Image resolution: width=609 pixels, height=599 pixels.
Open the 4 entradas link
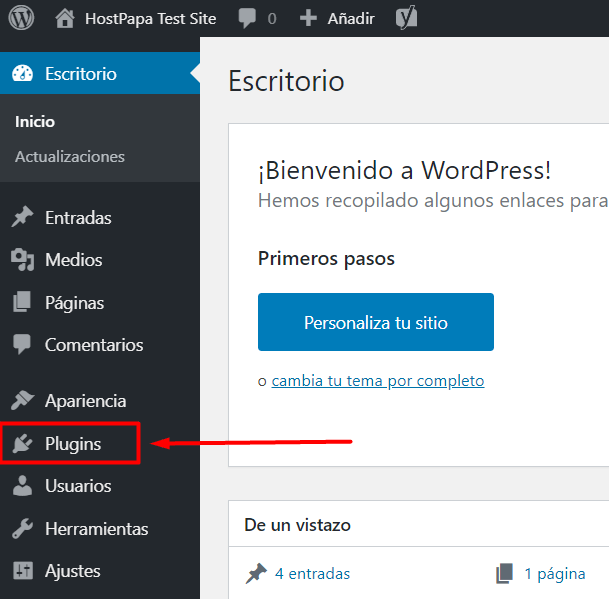click(x=312, y=574)
